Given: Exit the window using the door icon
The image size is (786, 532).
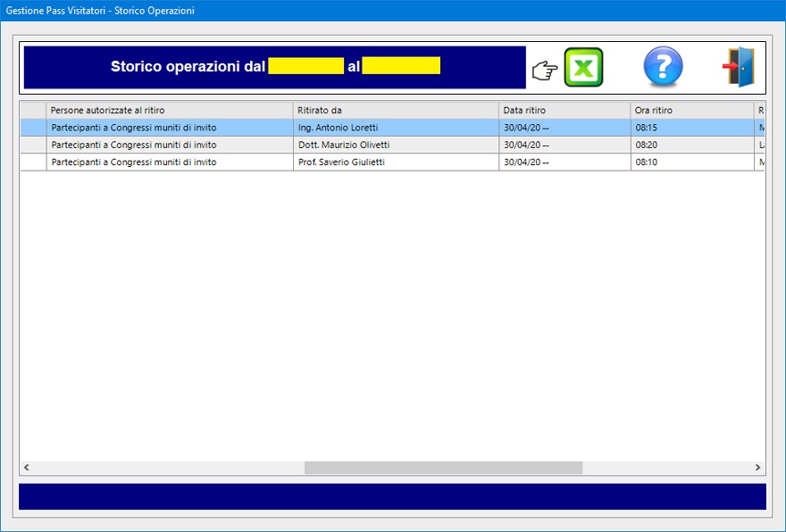Looking at the screenshot, I should click(739, 68).
